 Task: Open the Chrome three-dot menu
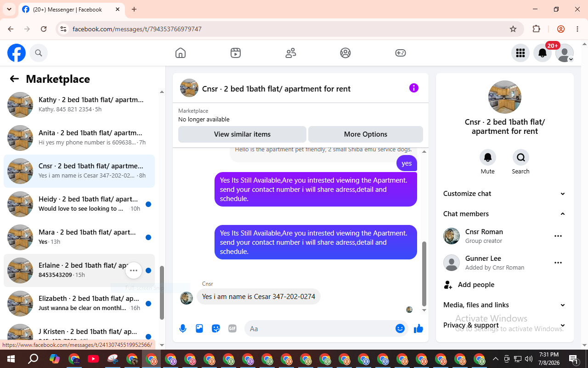point(577,29)
